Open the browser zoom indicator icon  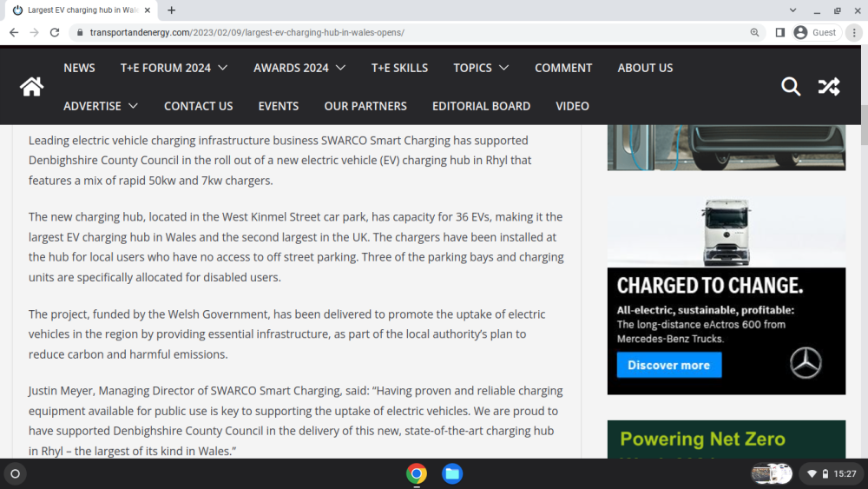coord(754,33)
